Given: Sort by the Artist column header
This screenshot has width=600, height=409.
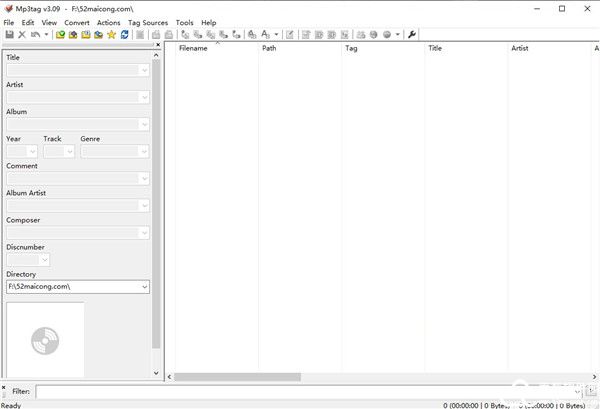Looking at the screenshot, I should tap(549, 48).
